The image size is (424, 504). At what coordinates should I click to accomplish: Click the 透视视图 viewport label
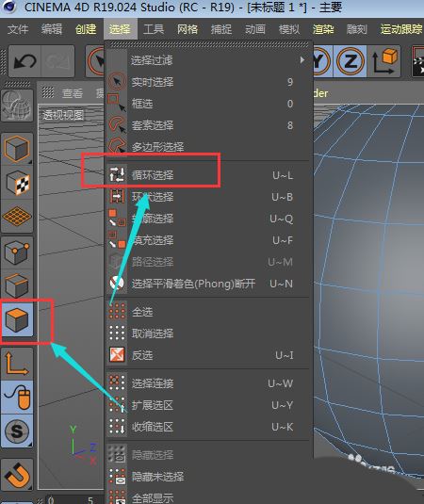coord(63,115)
